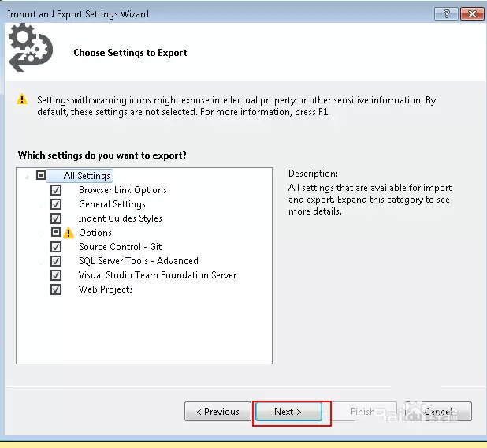The height and width of the screenshot is (448, 487).
Task: Select Visual Studio Team Foundation Server item
Action: coord(157,275)
